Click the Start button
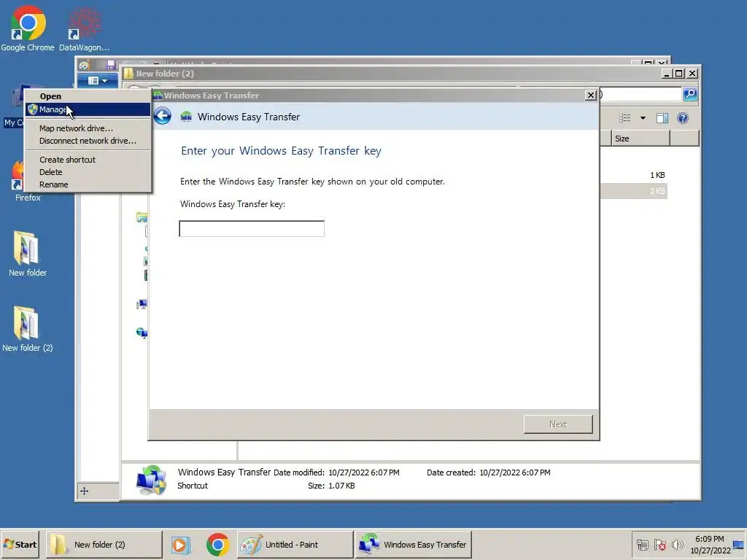The image size is (747, 560). [20, 544]
